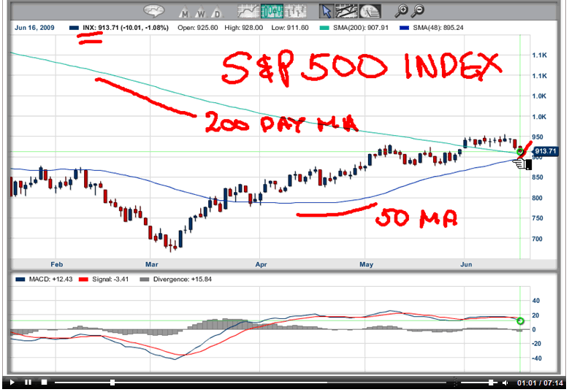Click the 01:01 / 07:14 time display

[x=540, y=383]
